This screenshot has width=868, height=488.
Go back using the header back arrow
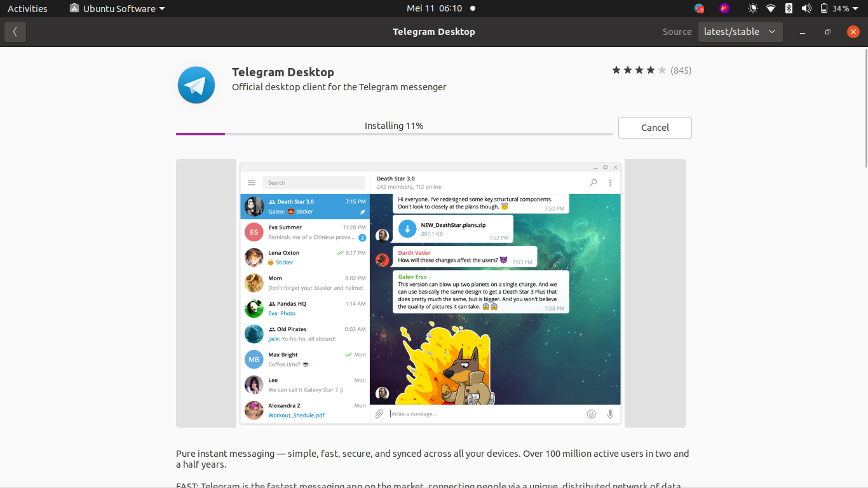click(x=15, y=32)
